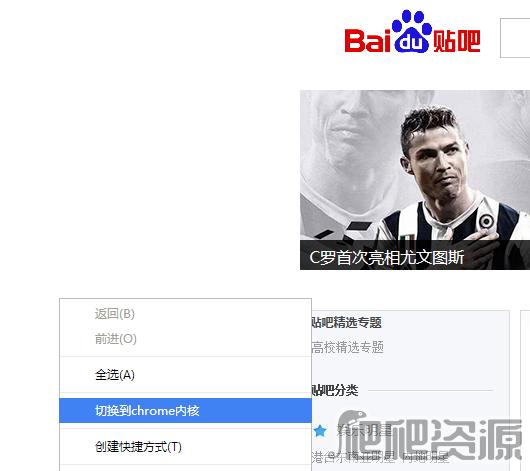530x471 pixels.
Task: Click the disabled 前进(O) menu item
Action: pos(185,339)
